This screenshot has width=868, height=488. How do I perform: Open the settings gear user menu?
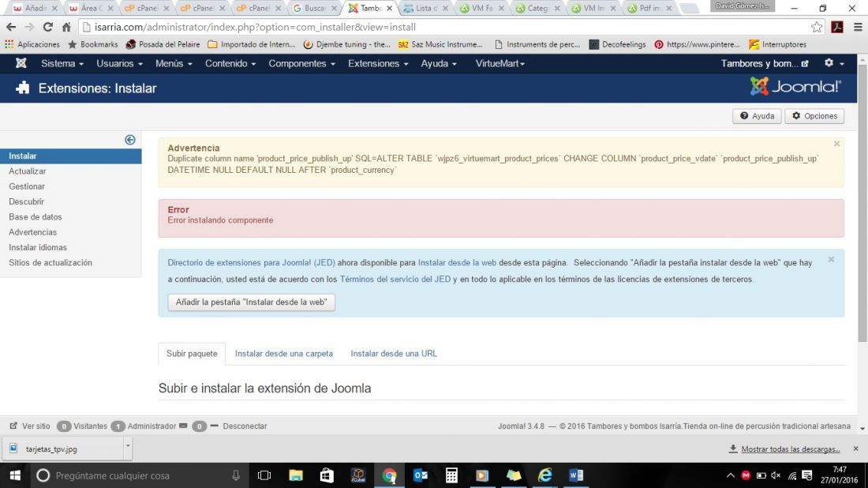point(834,63)
